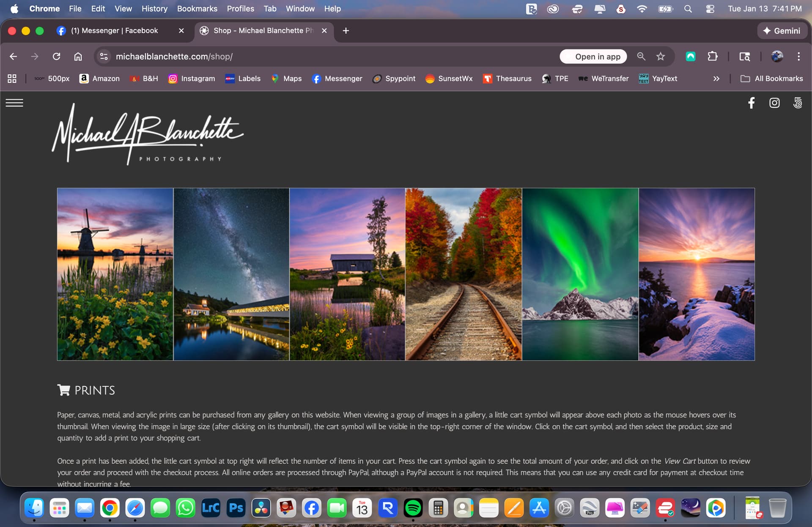Switch to the Messenger Facebook tab
Image resolution: width=812 pixels, height=527 pixels.
(x=114, y=30)
